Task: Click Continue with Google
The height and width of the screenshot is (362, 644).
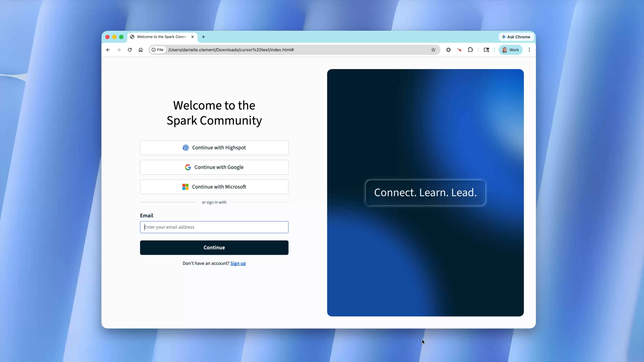Action: [214, 167]
